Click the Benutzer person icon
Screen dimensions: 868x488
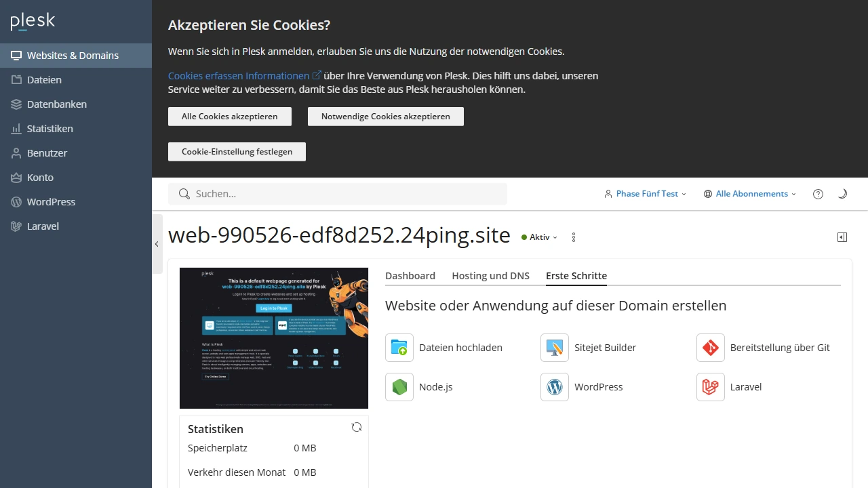[x=16, y=153]
